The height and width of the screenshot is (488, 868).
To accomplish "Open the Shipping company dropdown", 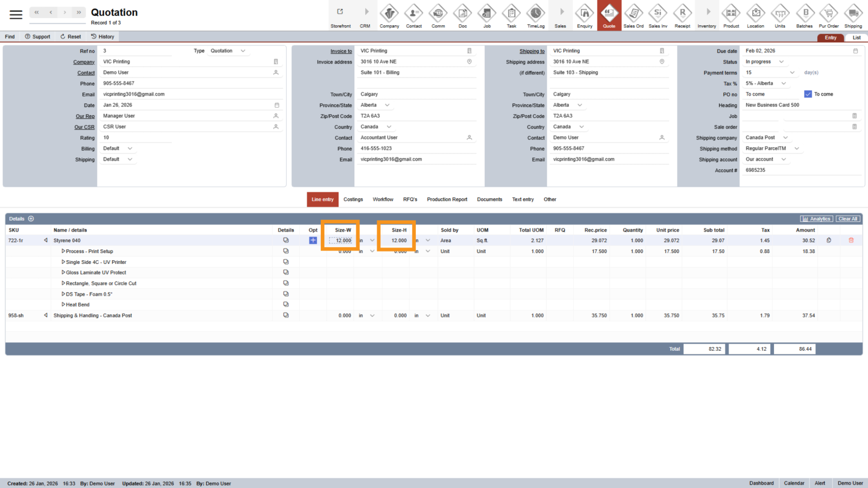I will (766, 138).
